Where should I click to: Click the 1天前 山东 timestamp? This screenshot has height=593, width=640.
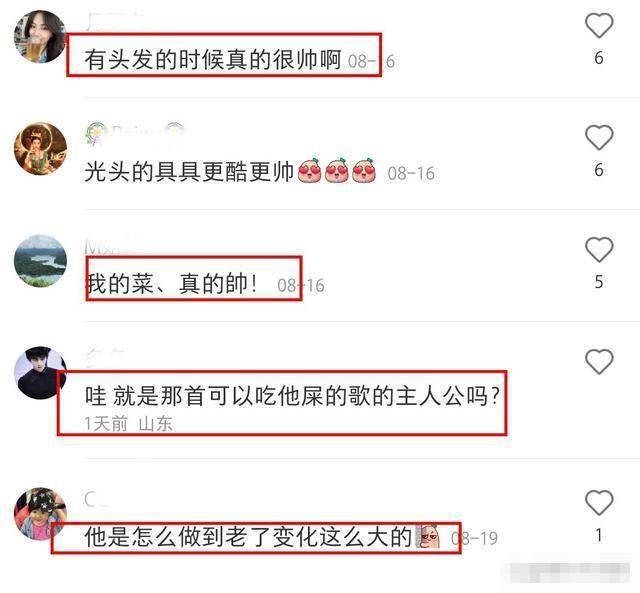128,424
